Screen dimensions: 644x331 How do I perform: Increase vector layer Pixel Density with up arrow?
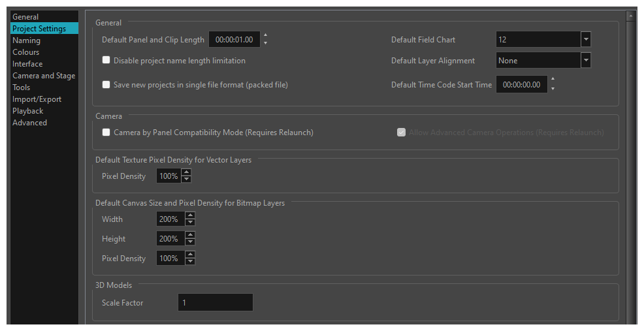pos(187,172)
